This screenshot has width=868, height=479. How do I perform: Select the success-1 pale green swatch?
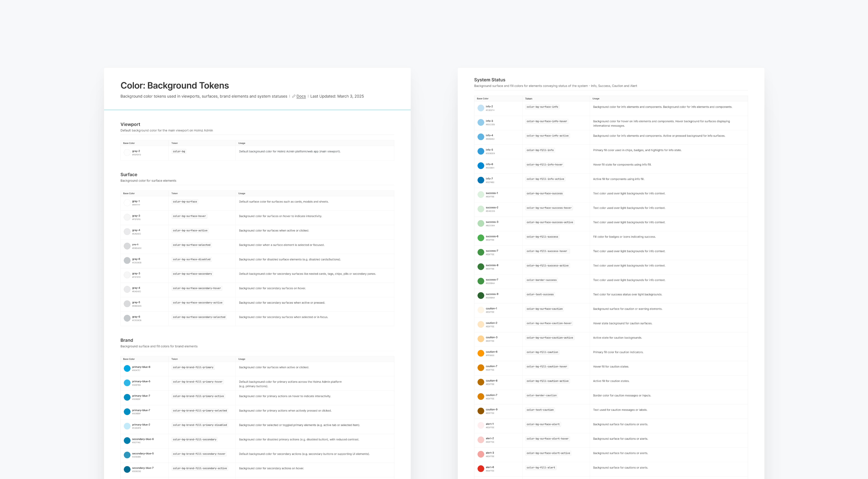(x=481, y=195)
